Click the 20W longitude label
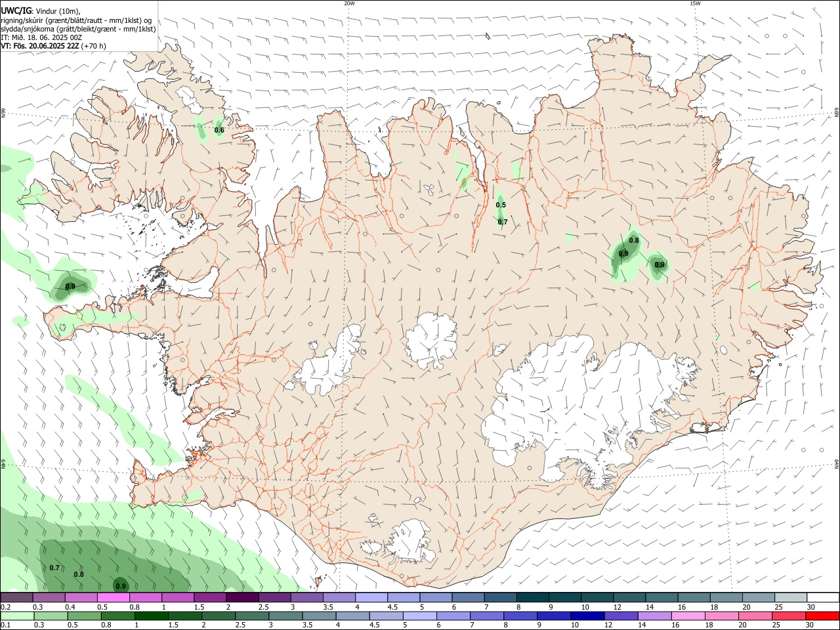 click(x=349, y=3)
